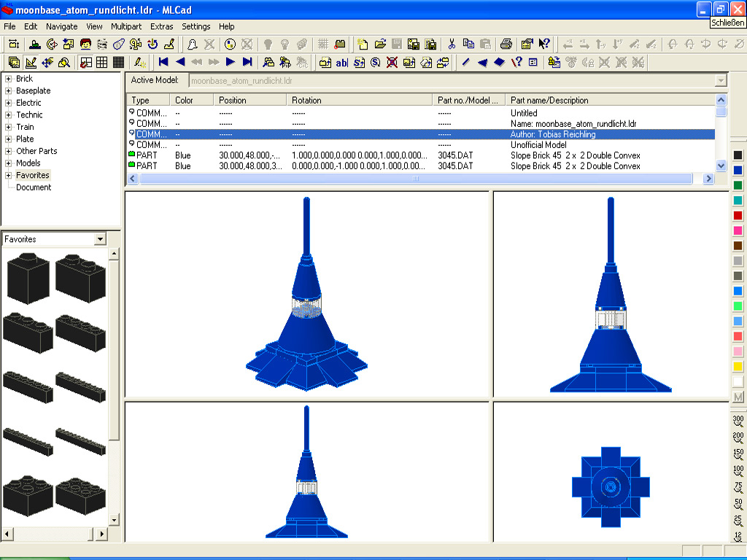
Task: Expand the Baseplate tree node
Action: 9,90
